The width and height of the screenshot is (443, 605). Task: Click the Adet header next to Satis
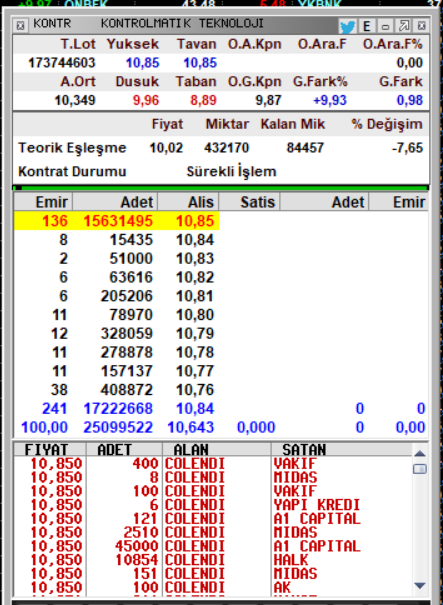point(325,202)
